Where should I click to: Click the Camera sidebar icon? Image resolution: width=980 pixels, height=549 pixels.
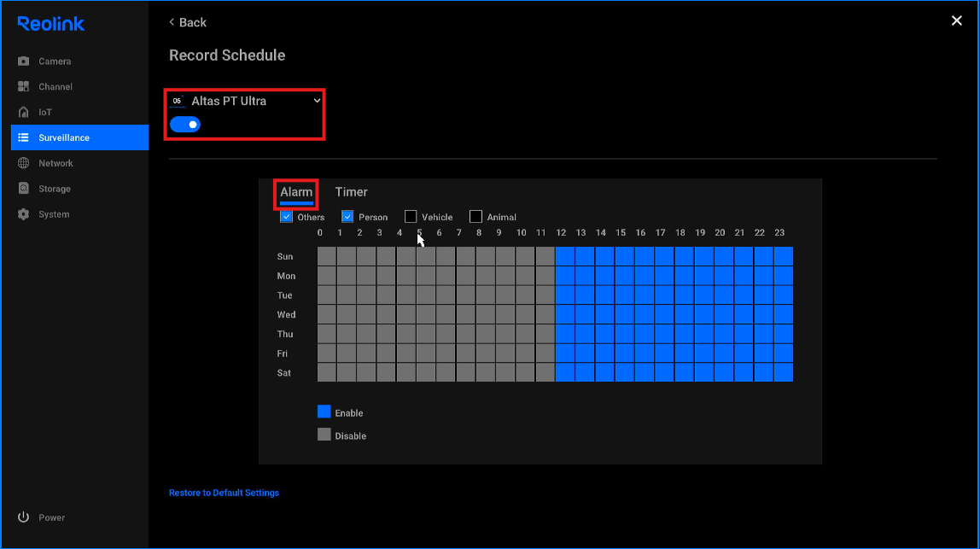[x=24, y=61]
